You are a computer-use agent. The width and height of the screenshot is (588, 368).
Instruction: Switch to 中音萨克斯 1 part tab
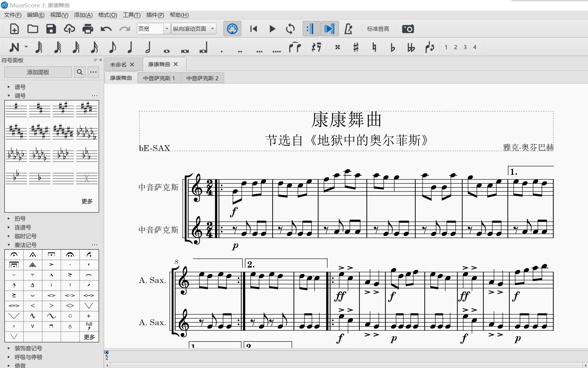pos(159,78)
